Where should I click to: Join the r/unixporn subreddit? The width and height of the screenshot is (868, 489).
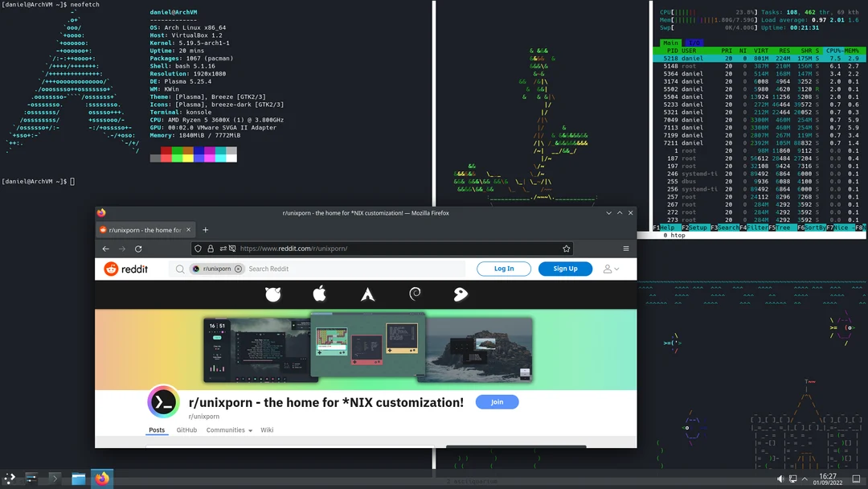(497, 401)
